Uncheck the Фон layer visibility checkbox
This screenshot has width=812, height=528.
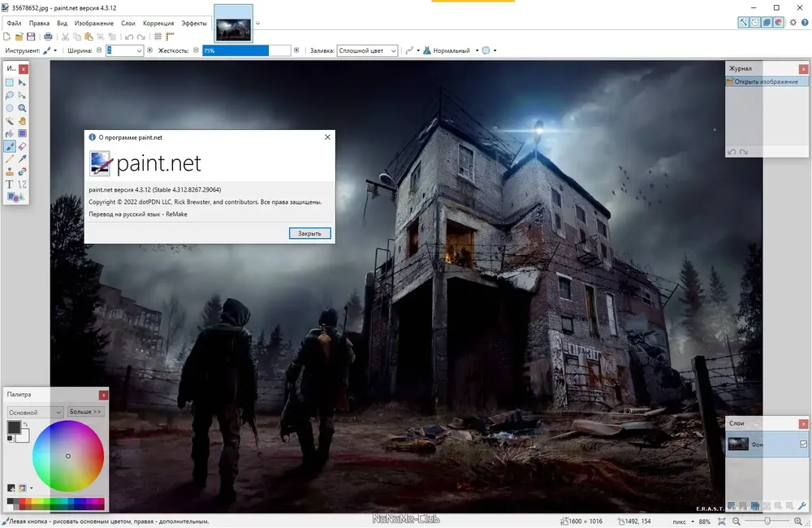pyautogui.click(x=803, y=444)
